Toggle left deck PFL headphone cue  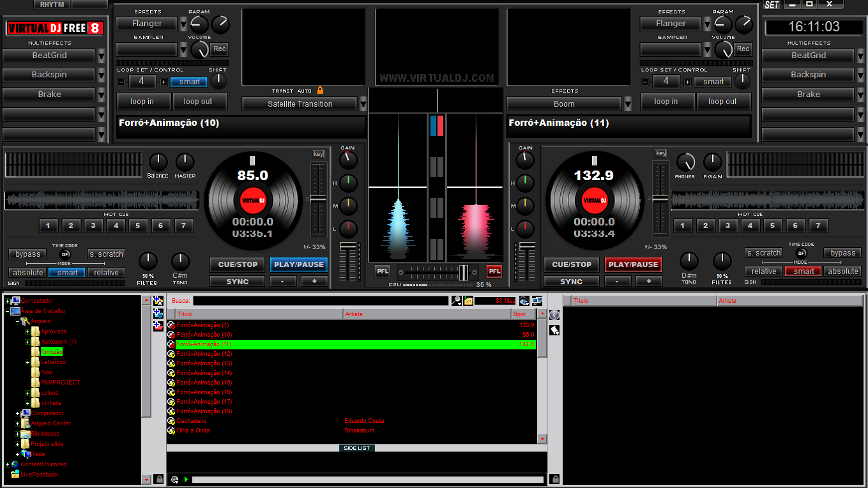382,271
